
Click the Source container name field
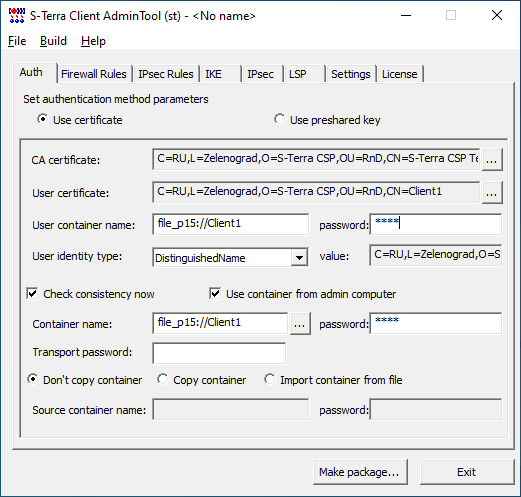(x=231, y=410)
